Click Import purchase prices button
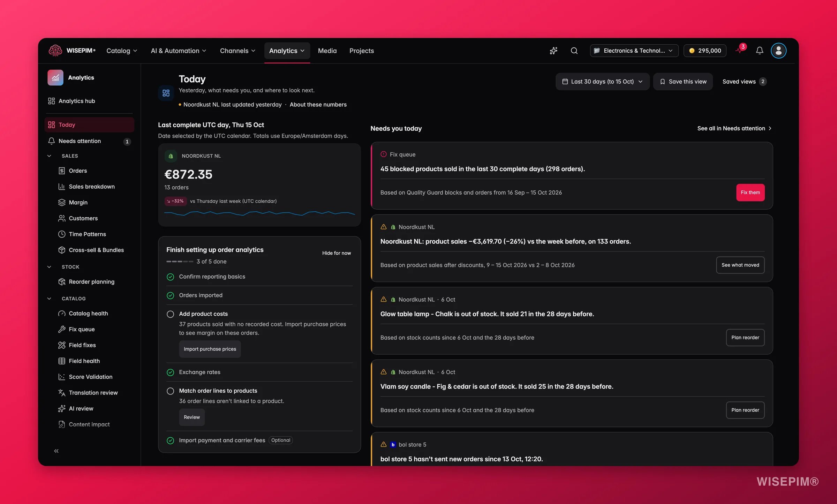The image size is (837, 504). pos(210,349)
